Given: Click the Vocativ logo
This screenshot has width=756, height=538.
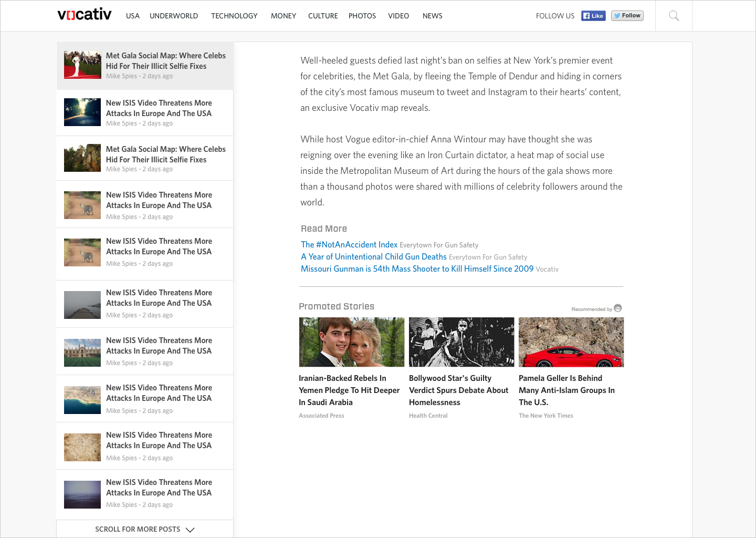Looking at the screenshot, I should pos(85,14).
